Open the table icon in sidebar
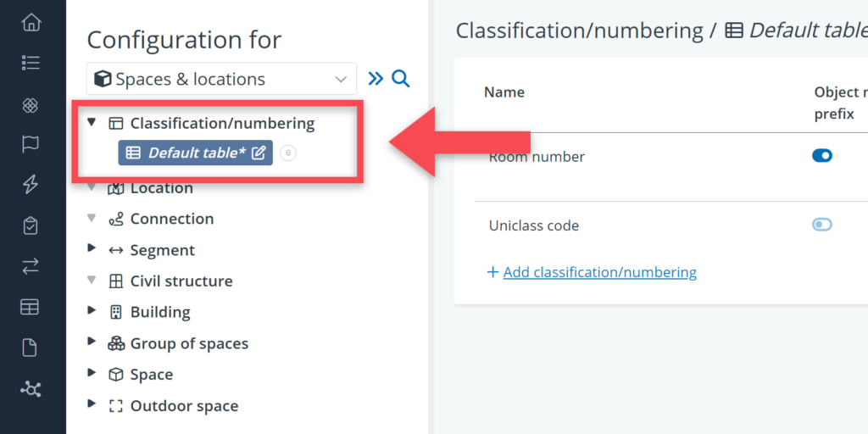The width and height of the screenshot is (868, 434). [x=30, y=307]
